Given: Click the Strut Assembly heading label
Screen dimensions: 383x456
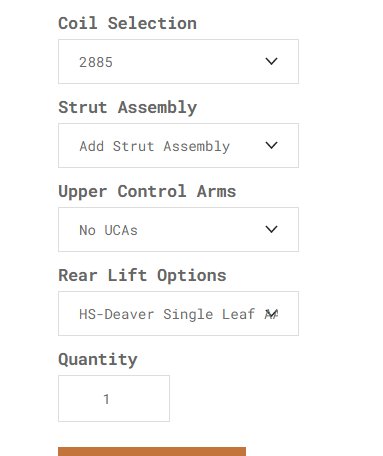Looking at the screenshot, I should pos(127,108).
